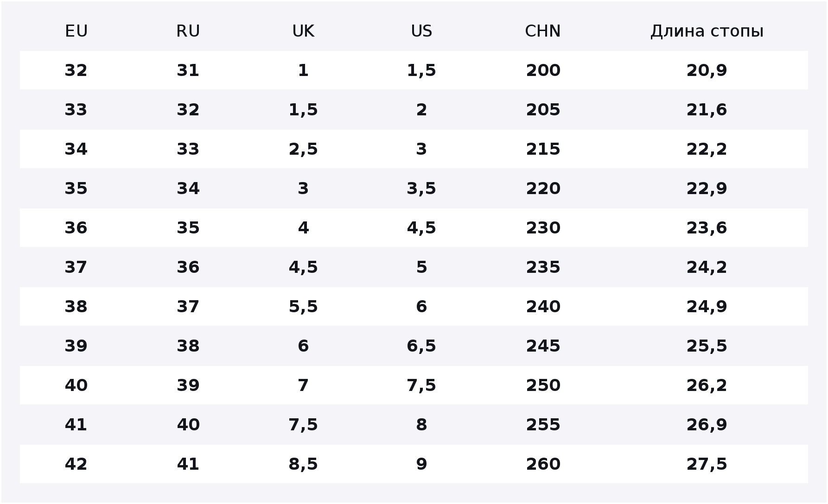The height and width of the screenshot is (504, 828).
Task: Click EU size 40 cell
Action: point(76,385)
